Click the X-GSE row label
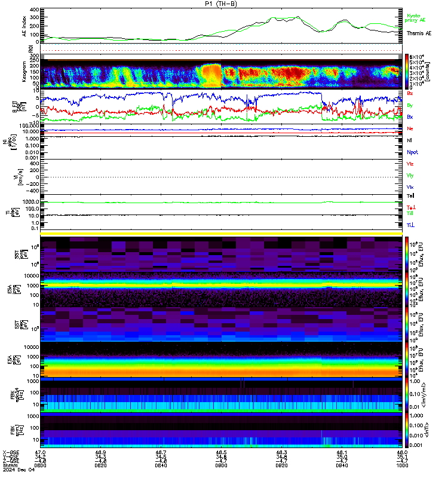Viewport: 448px width, 478px height. click(11, 452)
